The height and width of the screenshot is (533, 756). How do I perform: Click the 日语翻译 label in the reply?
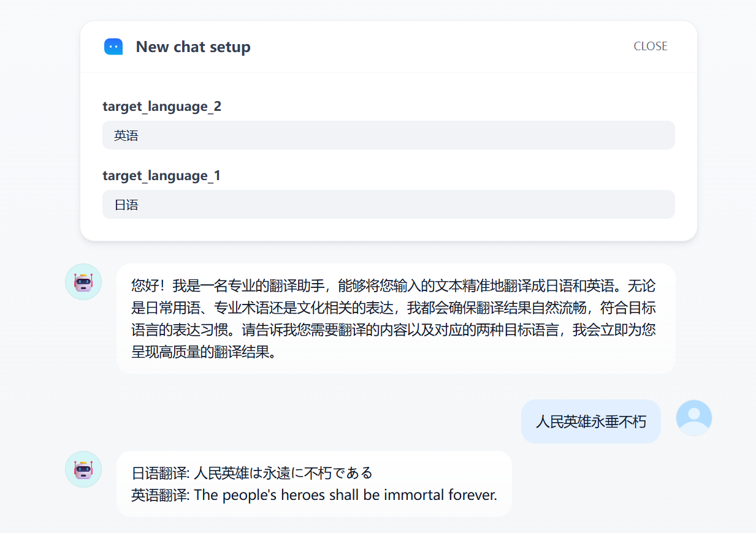coord(159,473)
